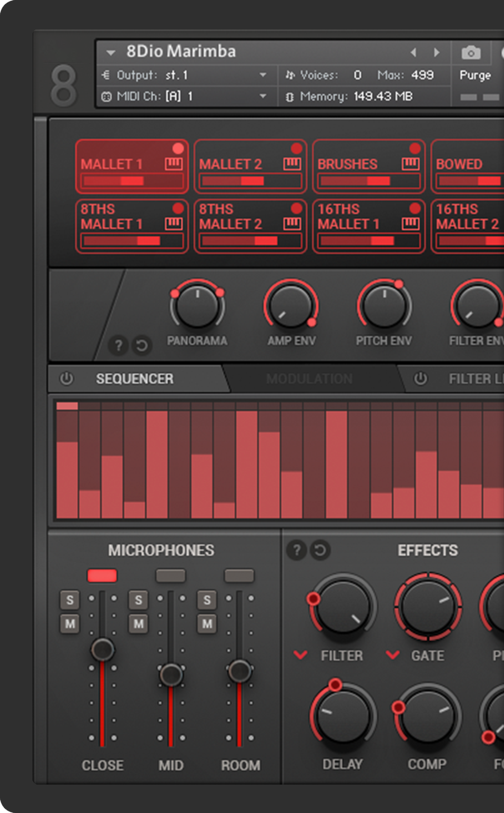Screen dimensions: 504x813
Task: Open the help icon in EFFECTS panel
Action: 297,550
